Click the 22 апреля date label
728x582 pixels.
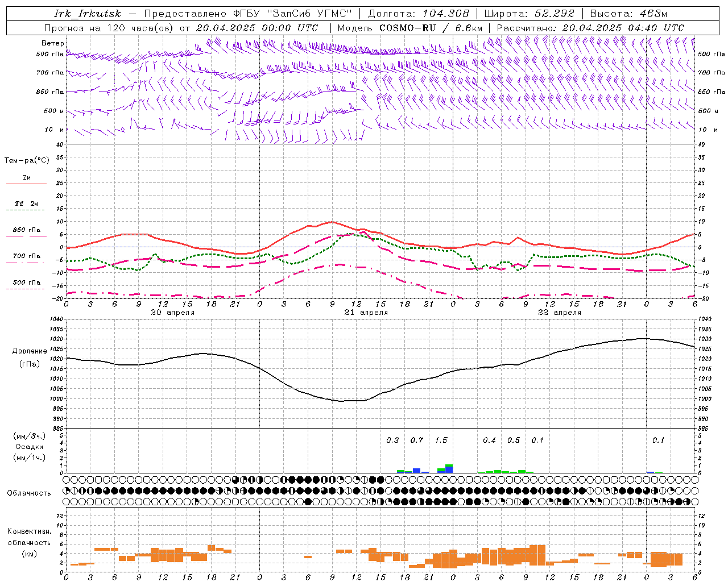click(559, 313)
